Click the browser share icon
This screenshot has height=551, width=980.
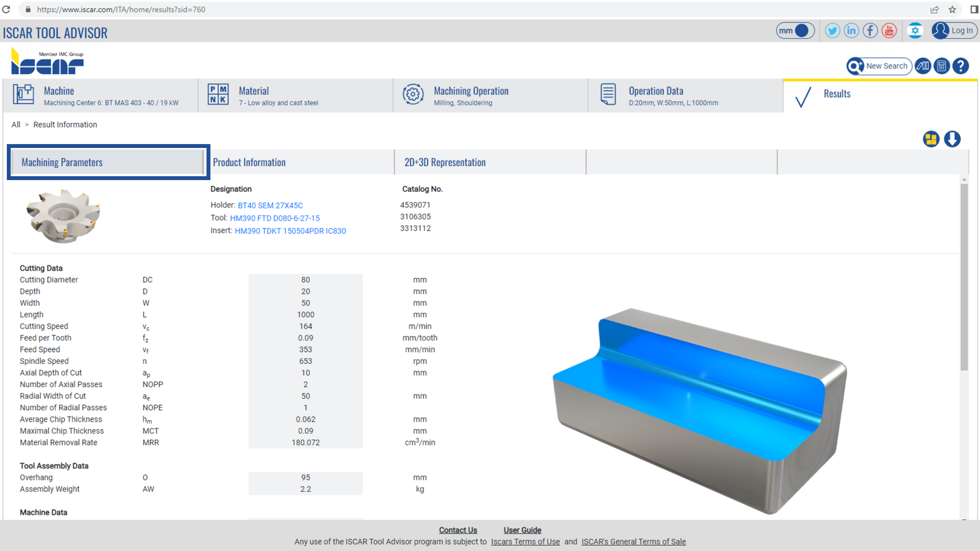(x=934, y=9)
